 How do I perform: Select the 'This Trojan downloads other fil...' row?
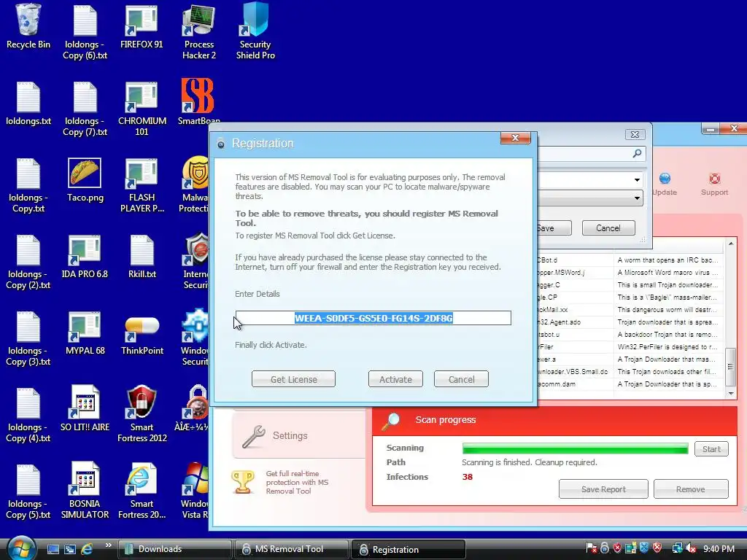629,371
